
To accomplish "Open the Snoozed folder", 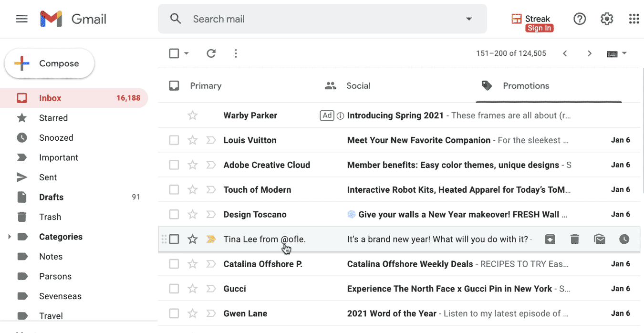I will 74,138.
